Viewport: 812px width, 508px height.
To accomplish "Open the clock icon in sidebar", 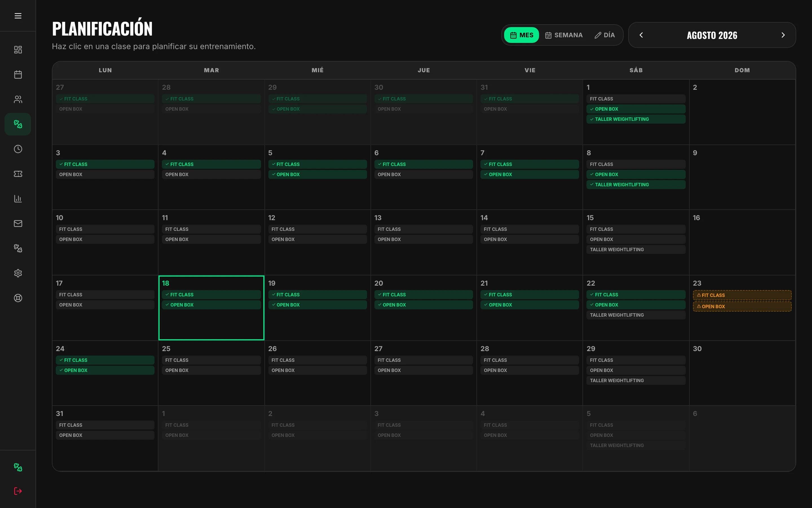I will (18, 149).
